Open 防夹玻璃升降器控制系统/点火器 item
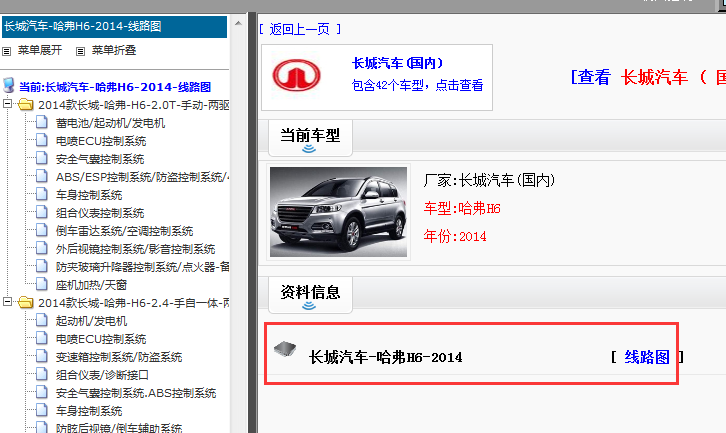The width and height of the screenshot is (726, 433). 143,267
